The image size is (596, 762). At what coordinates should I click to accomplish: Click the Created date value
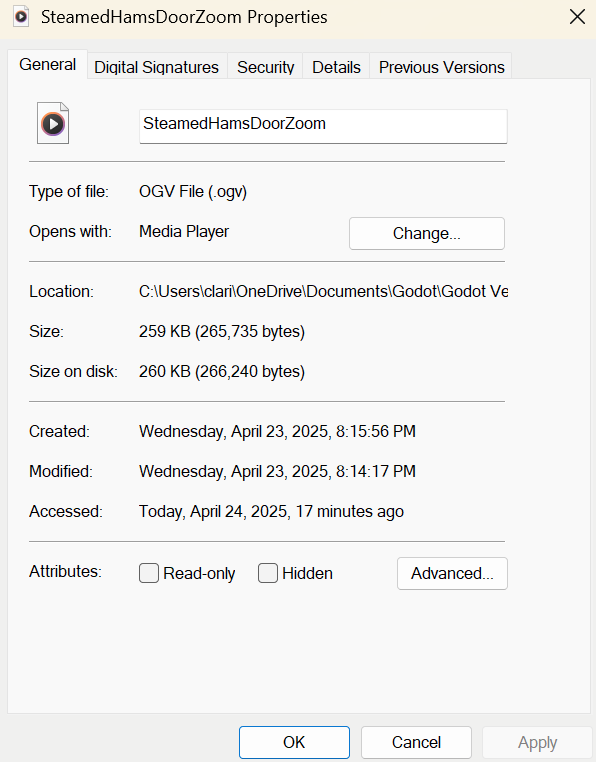coord(277,431)
